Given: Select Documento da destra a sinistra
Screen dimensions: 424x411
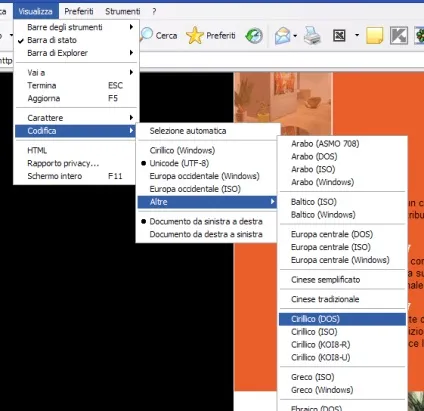Looking at the screenshot, I should pyautogui.click(x=207, y=234).
